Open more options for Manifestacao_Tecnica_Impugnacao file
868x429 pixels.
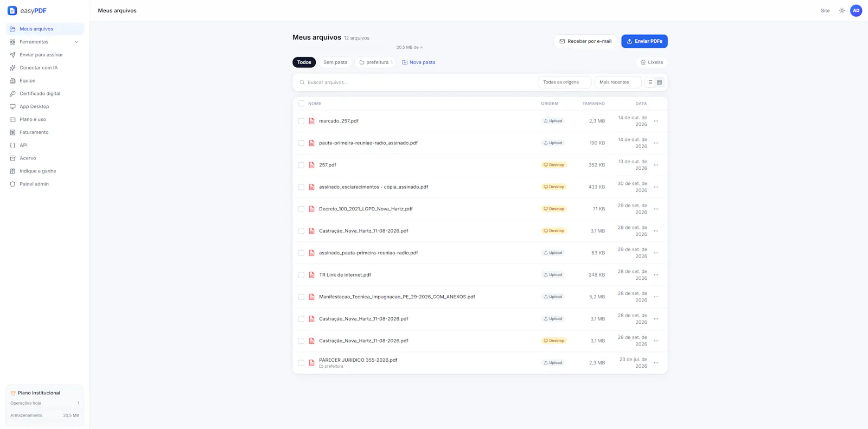tap(656, 297)
